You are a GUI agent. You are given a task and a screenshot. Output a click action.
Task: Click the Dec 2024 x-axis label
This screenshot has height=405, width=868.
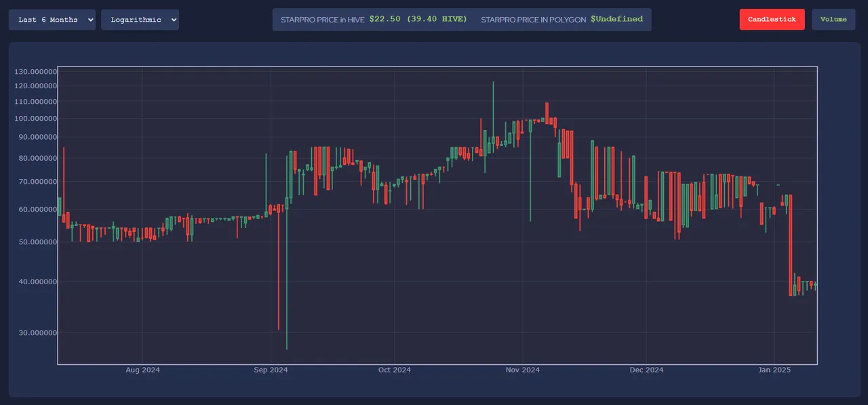click(x=646, y=370)
